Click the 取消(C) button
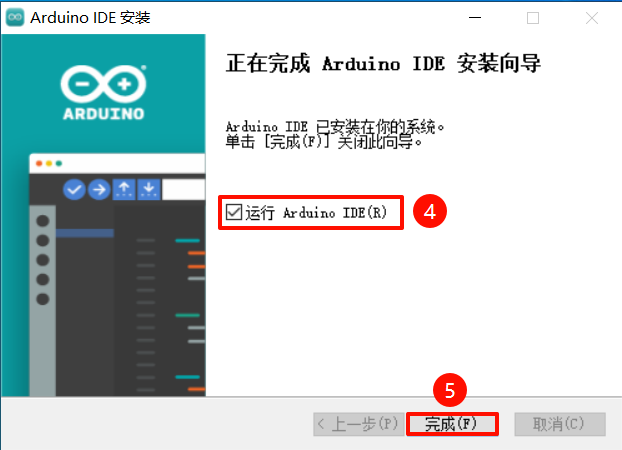 click(x=560, y=424)
